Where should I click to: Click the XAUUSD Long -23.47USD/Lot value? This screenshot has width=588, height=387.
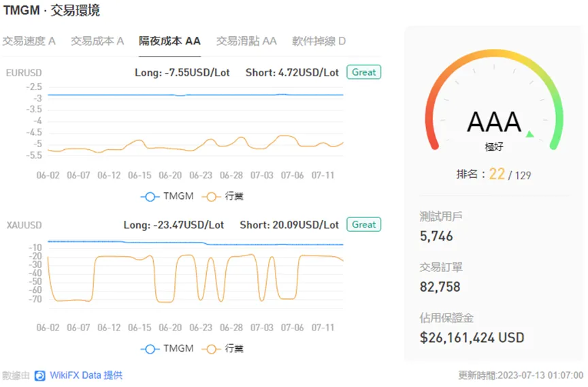click(x=174, y=225)
